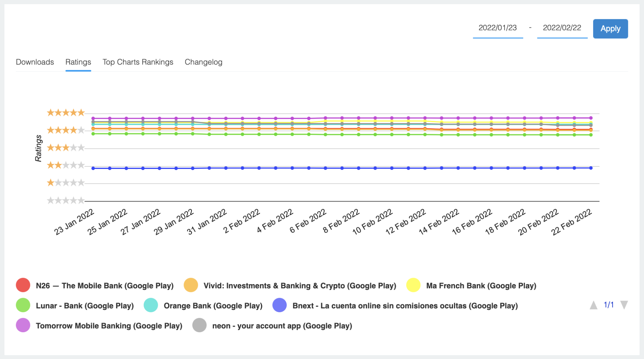Click the orange Vivid legend circle

191,285
